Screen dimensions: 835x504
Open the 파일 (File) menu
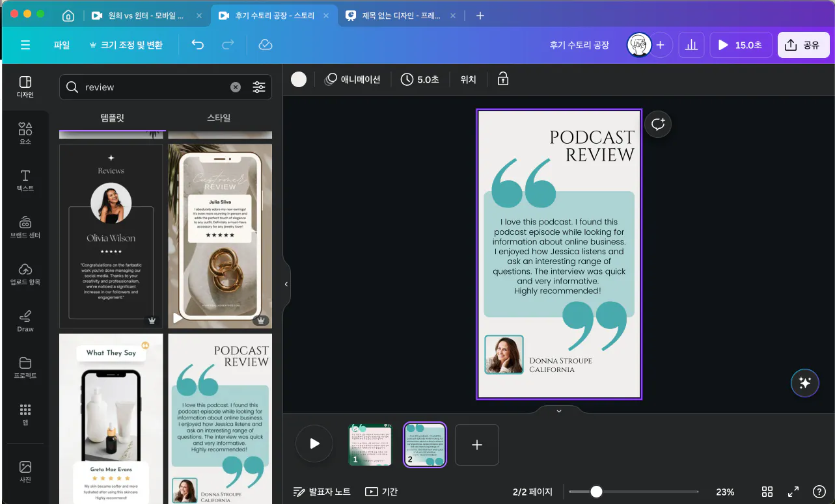click(62, 45)
